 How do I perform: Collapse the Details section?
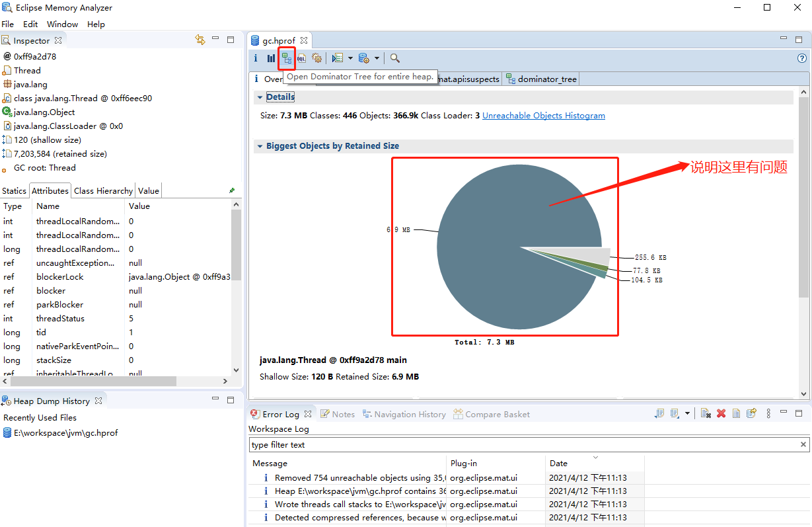pos(260,97)
